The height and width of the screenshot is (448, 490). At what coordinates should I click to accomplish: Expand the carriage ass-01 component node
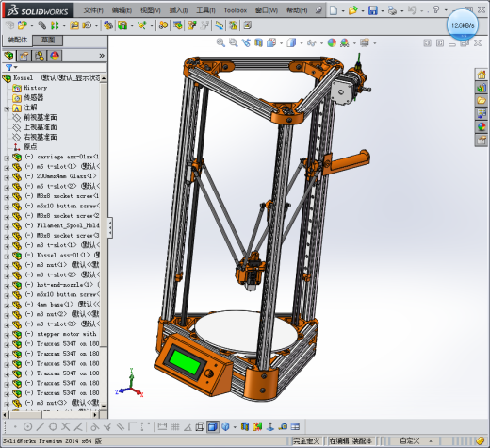[7, 158]
